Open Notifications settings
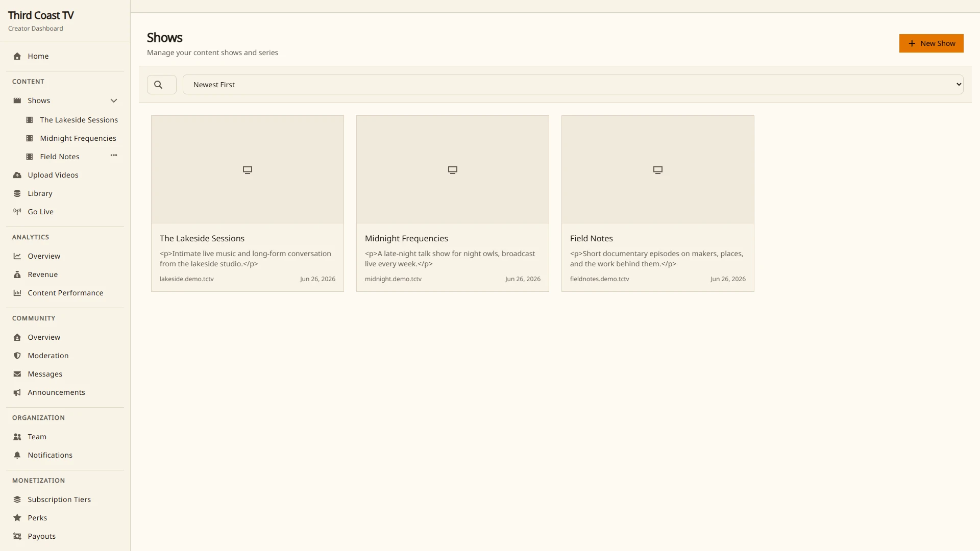The image size is (980, 551). (x=65, y=455)
